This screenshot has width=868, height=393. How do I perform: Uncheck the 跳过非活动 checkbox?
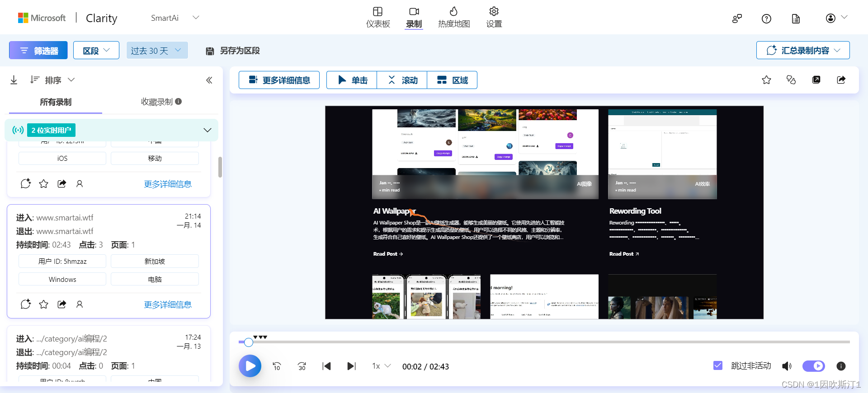[x=718, y=365]
